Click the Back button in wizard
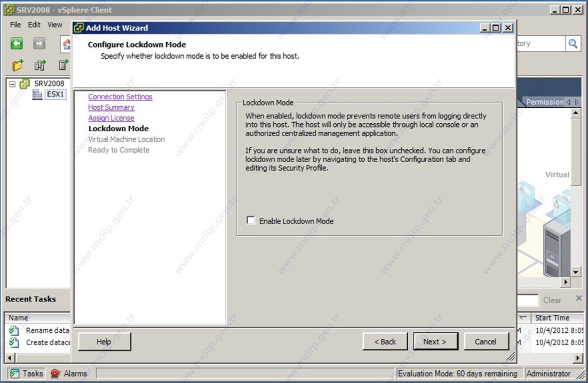The image size is (588, 383). 385,342
